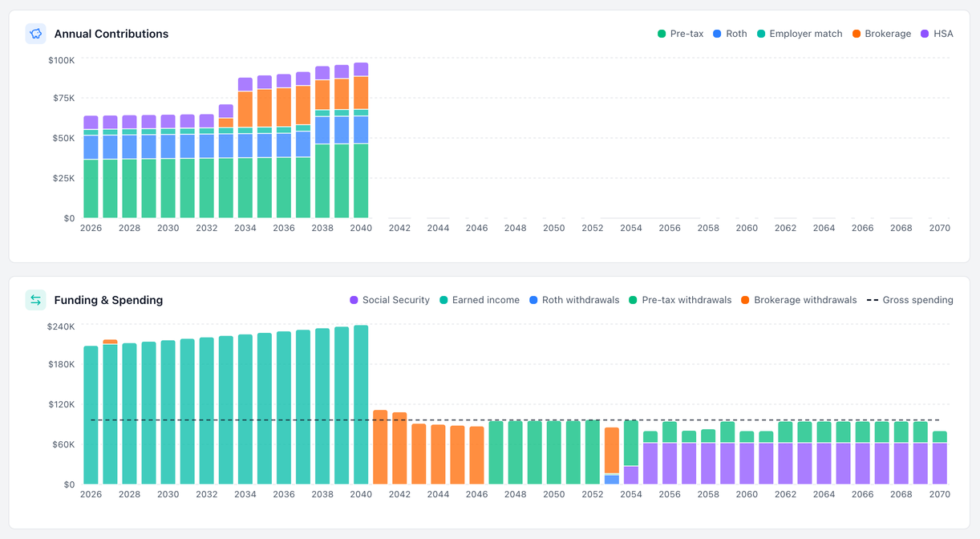Click the $50K axis label
Screen dimensions: 980x539
pyautogui.click(x=64, y=138)
